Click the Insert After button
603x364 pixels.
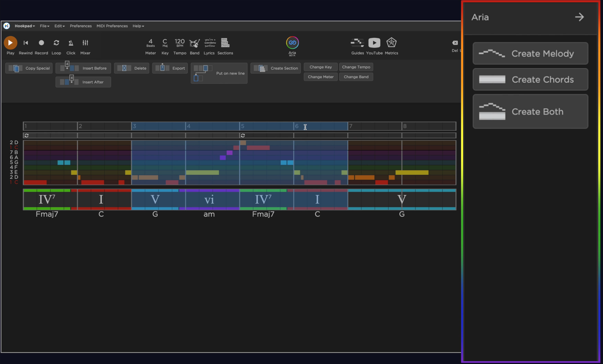point(83,82)
